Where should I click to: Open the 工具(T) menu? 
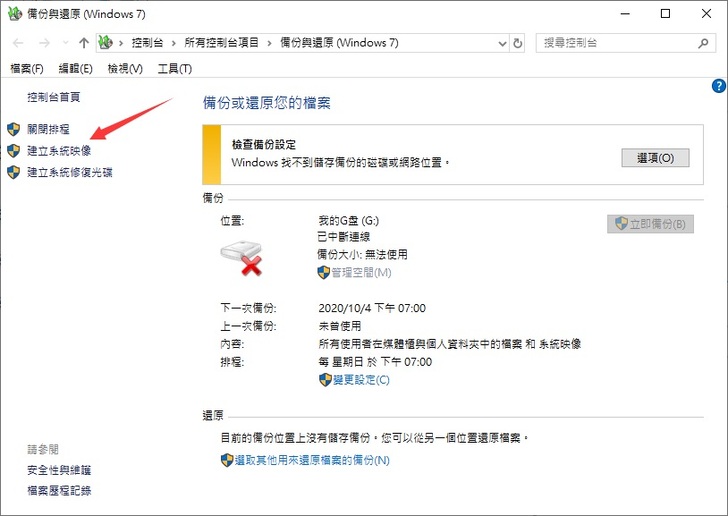pos(175,69)
